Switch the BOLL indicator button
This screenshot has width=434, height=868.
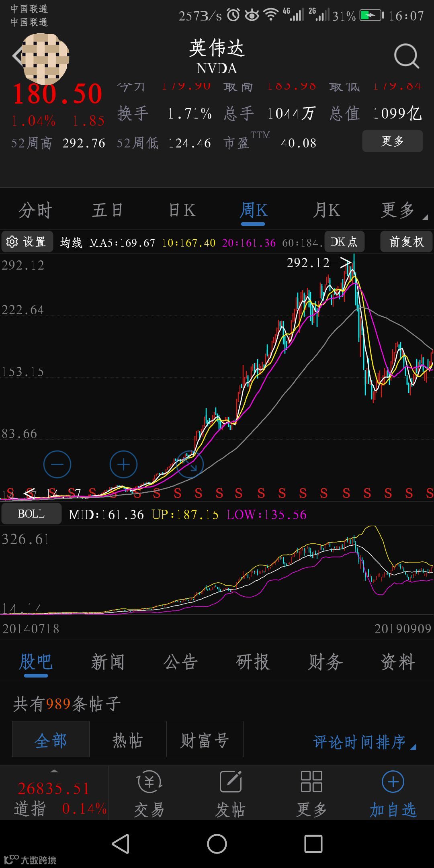(31, 514)
